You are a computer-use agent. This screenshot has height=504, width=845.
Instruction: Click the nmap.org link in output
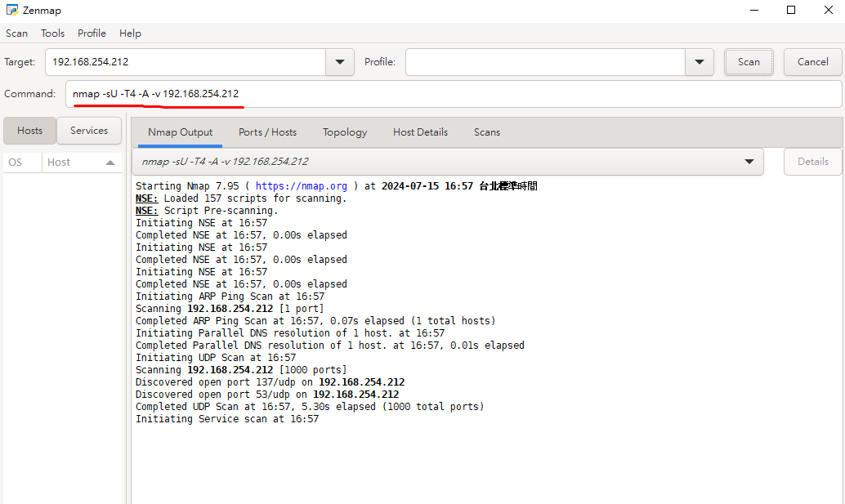click(x=301, y=186)
